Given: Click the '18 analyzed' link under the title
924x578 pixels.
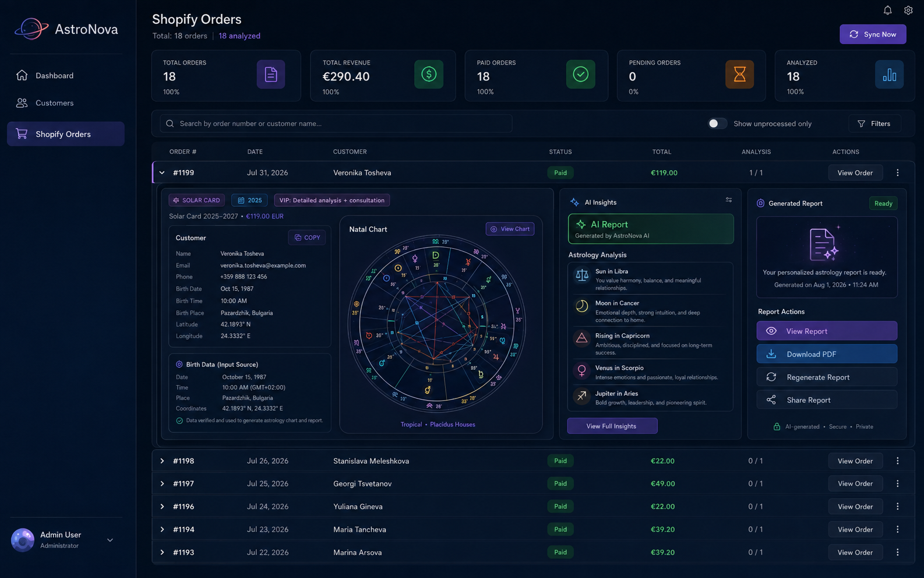Looking at the screenshot, I should 239,36.
